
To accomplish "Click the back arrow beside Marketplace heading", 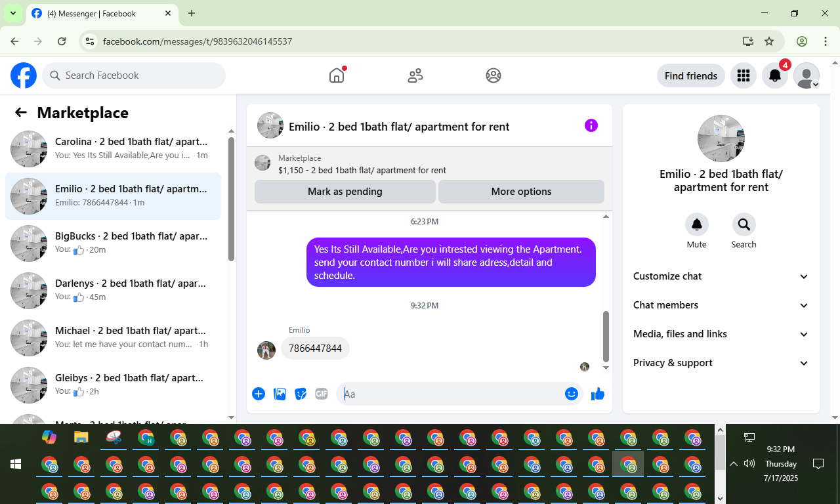I will pyautogui.click(x=21, y=112).
